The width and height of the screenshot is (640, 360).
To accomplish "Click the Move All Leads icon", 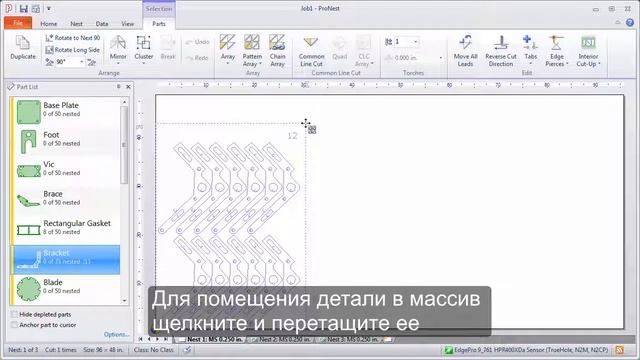I will pos(465,42).
